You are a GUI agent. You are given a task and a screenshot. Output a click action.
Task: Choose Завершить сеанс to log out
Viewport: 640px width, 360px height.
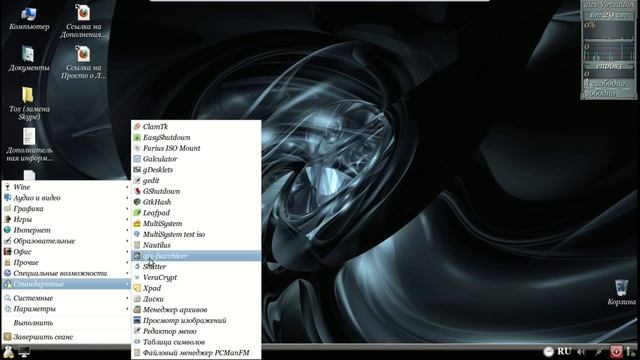click(66, 337)
